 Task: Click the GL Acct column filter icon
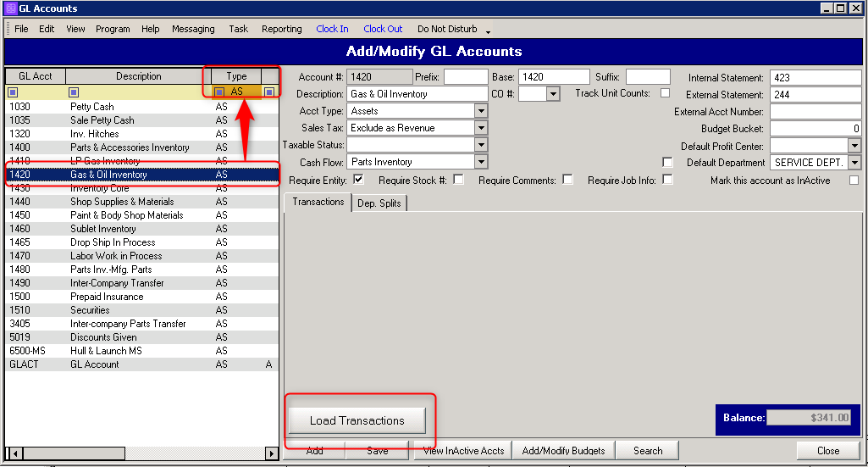[13, 92]
